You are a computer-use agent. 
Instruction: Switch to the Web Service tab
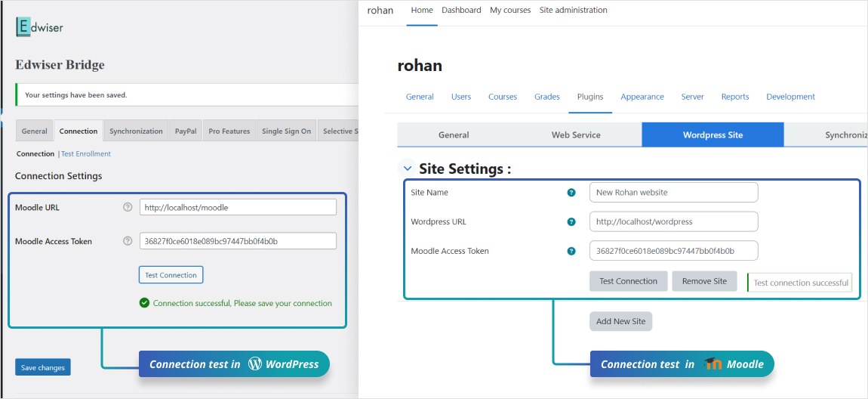pyautogui.click(x=576, y=135)
